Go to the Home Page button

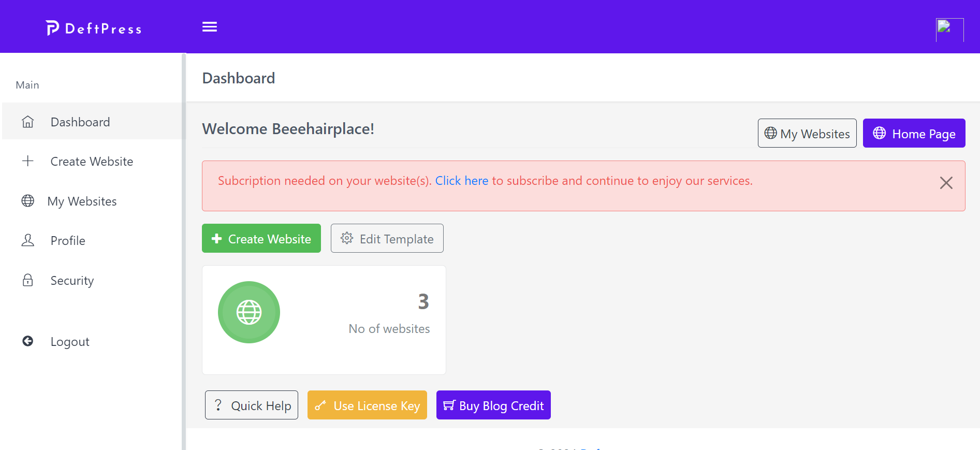coord(914,134)
